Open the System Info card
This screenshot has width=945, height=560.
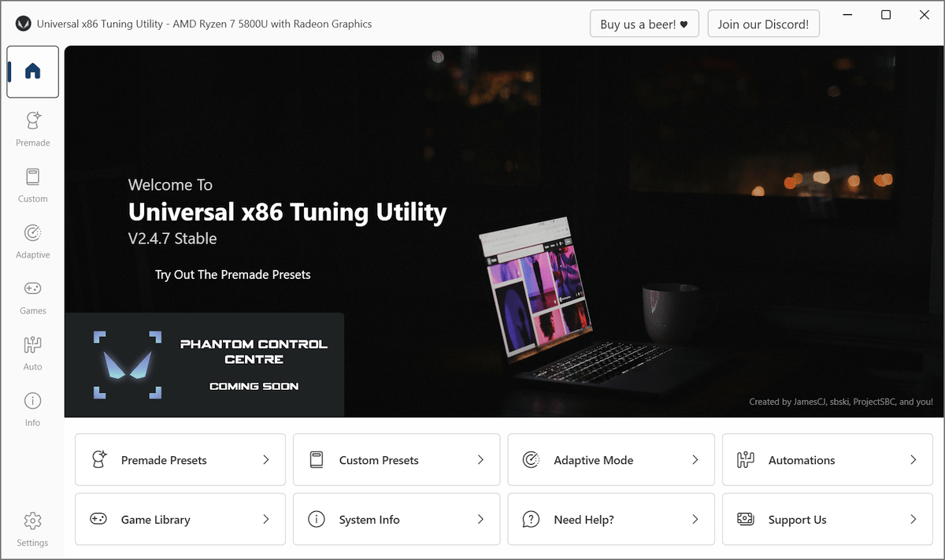[x=396, y=519]
